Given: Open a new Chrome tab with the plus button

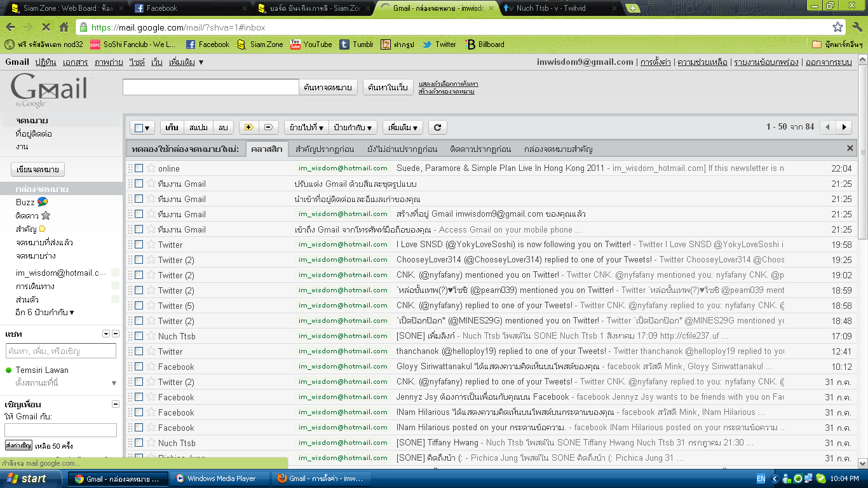Looking at the screenshot, I should click(x=632, y=8).
